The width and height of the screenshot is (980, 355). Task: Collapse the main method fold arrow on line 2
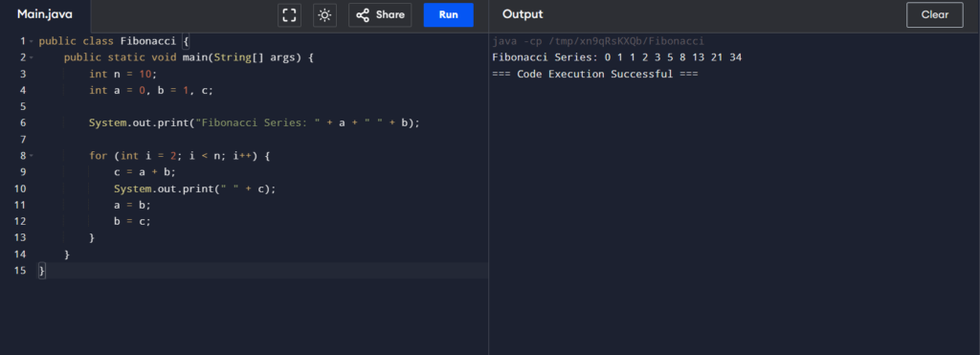pyautogui.click(x=31, y=57)
